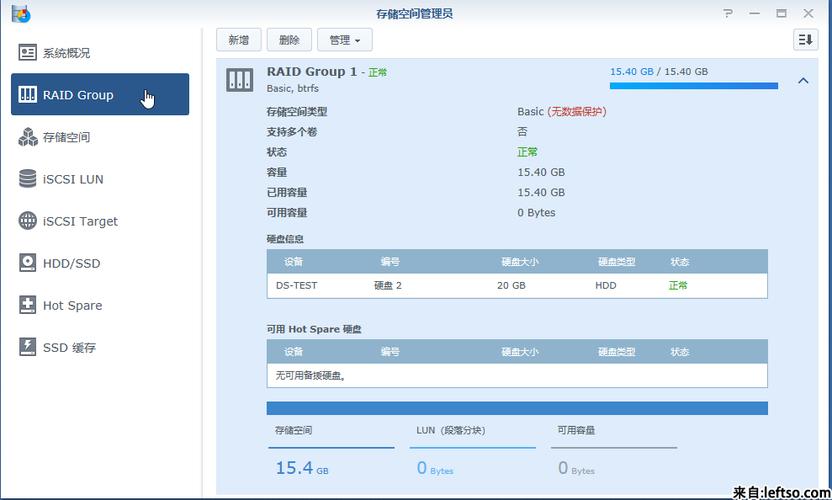832x500 pixels.
Task: Open the iSCSI LUN section
Action: tap(100, 179)
